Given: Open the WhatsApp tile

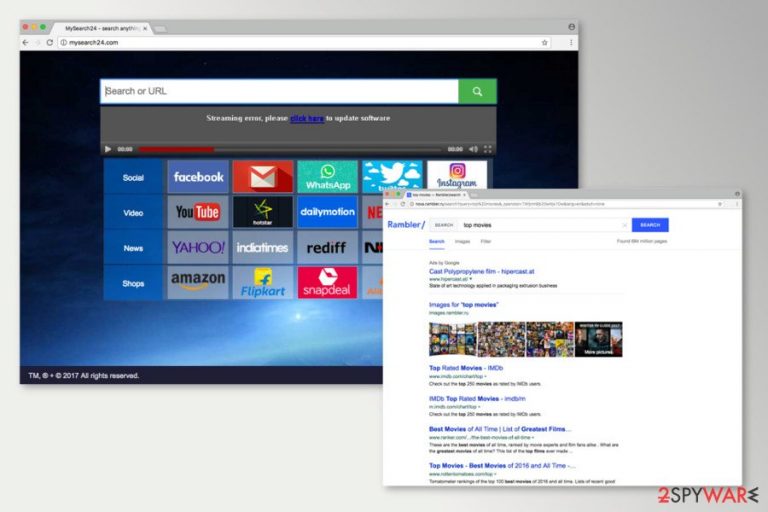Looking at the screenshot, I should pos(327,177).
